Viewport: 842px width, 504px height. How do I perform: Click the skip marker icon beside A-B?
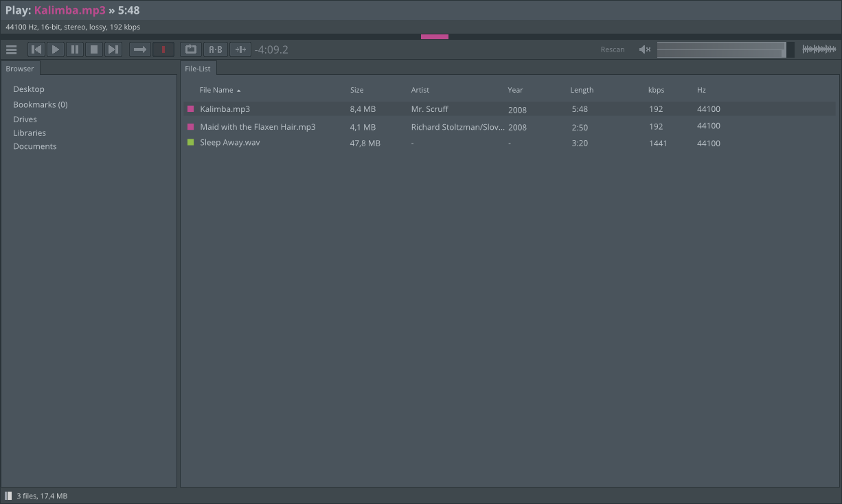pyautogui.click(x=240, y=49)
